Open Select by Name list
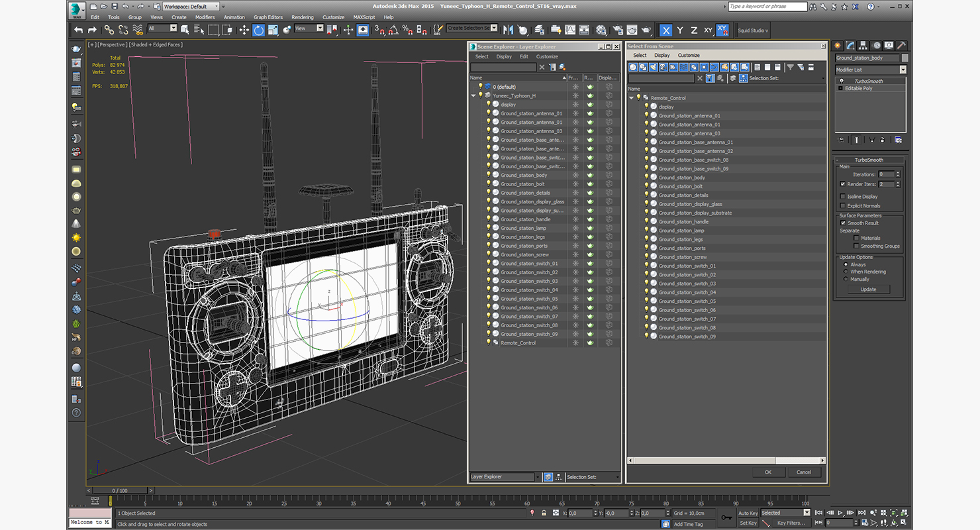The width and height of the screenshot is (980, 530). (x=199, y=30)
